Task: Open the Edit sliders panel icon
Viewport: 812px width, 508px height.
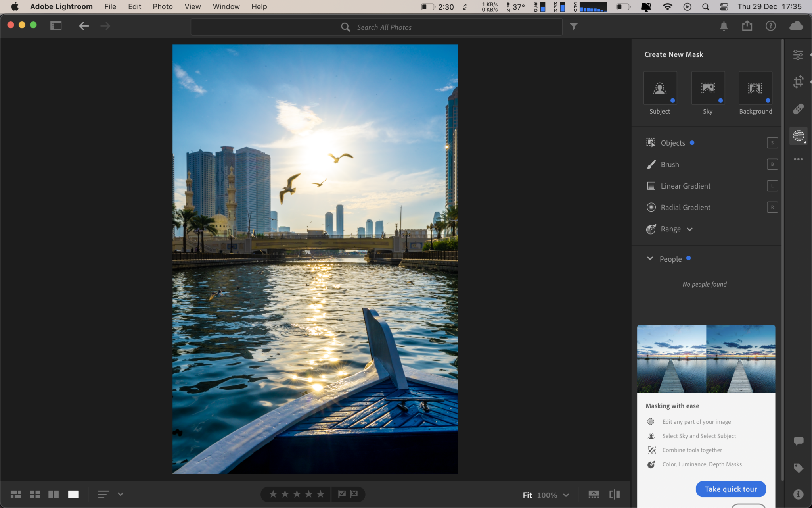Action: 798,55
